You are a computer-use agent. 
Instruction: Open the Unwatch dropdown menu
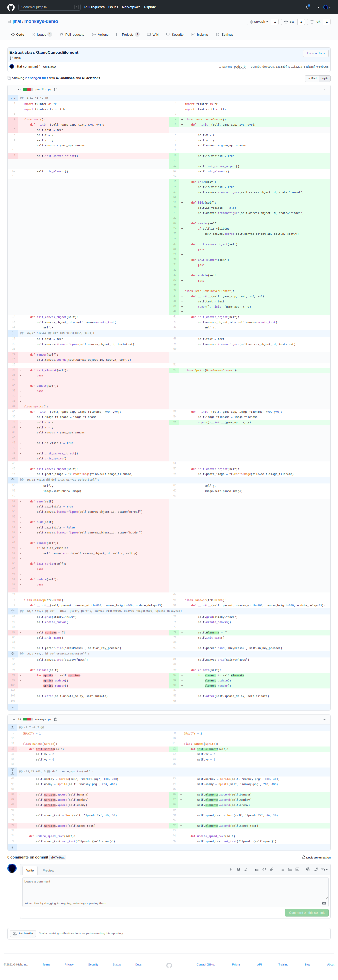tap(259, 22)
